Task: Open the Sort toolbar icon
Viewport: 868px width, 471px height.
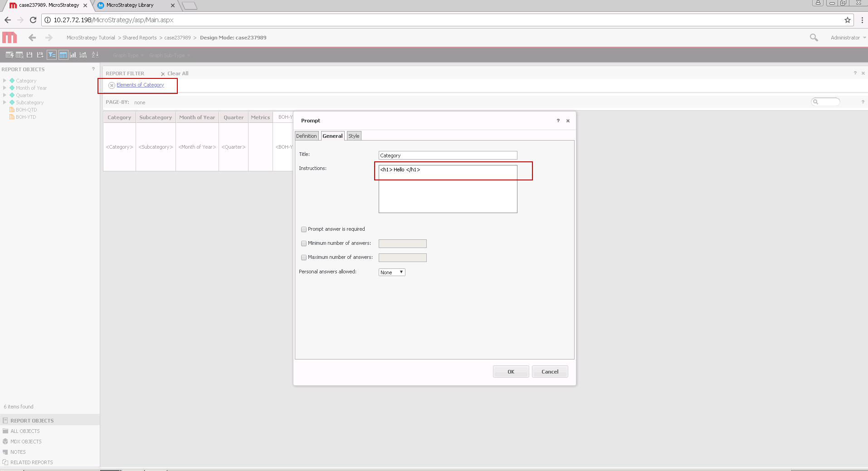Action: point(95,55)
